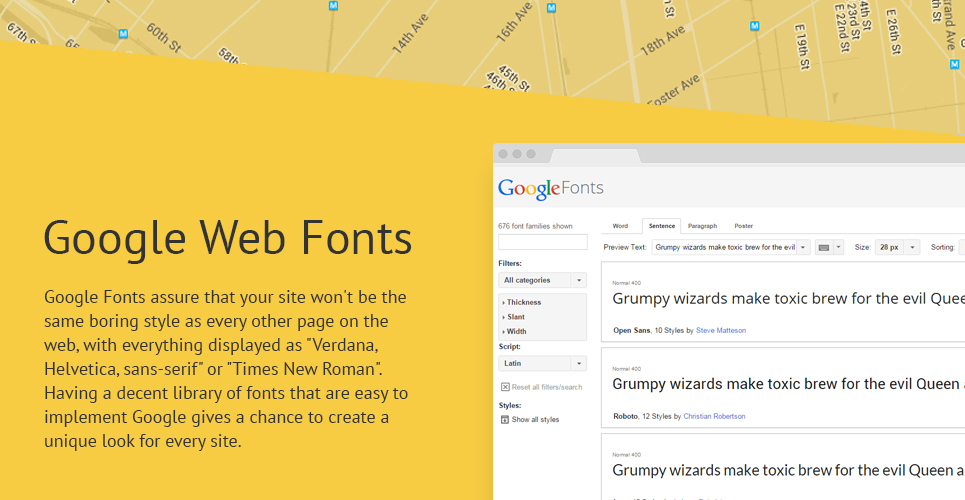This screenshot has height=500, width=965.
Task: Expand the Slant filter
Action: [x=514, y=317]
